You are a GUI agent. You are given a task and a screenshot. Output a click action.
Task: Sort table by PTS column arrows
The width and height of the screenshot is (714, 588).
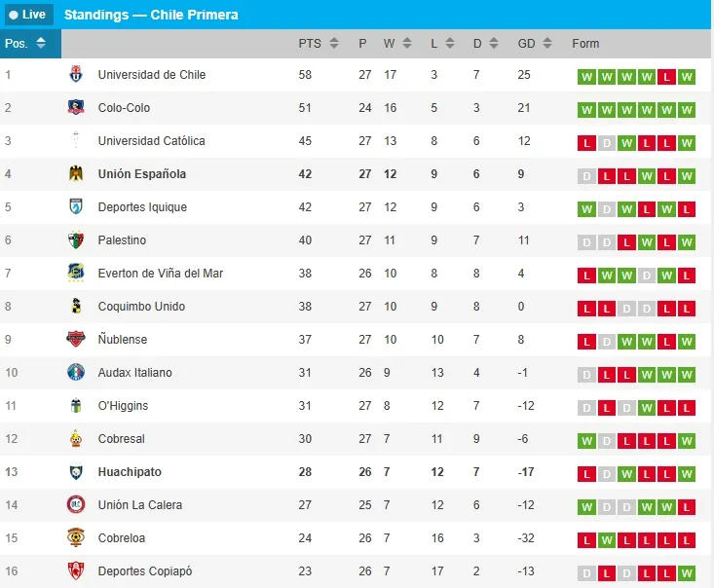(x=334, y=44)
